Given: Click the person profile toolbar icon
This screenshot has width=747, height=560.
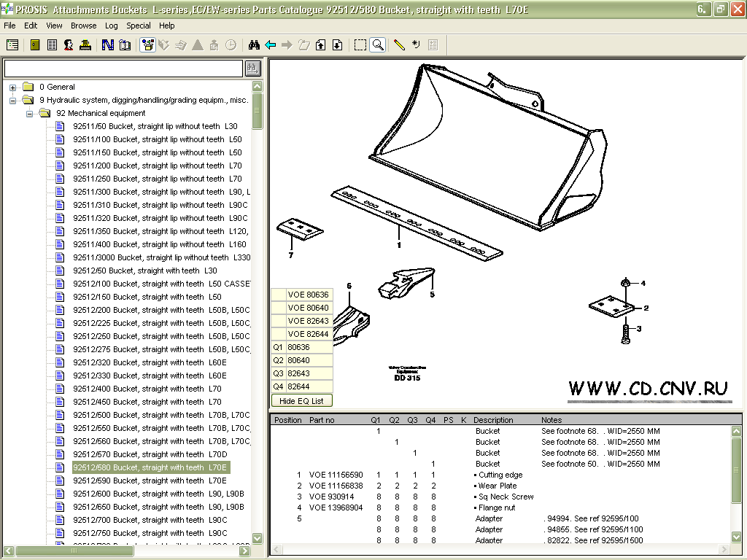Looking at the screenshot, I should [69, 45].
